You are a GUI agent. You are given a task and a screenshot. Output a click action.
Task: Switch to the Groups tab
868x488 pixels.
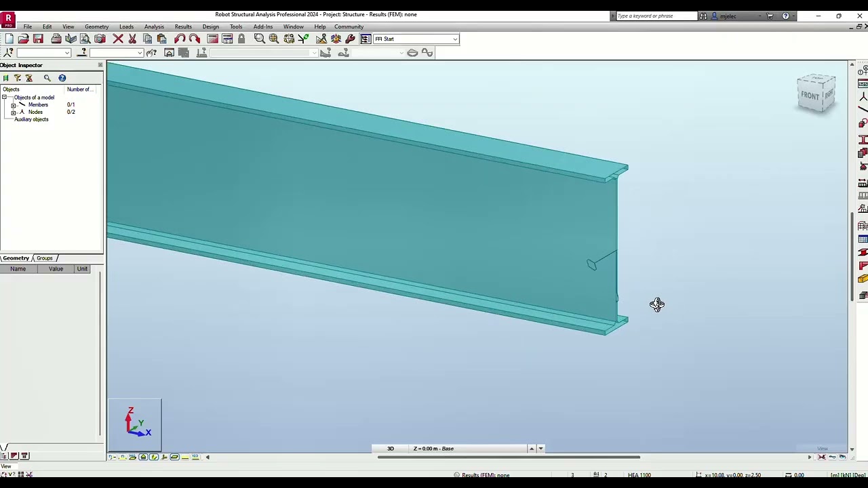[x=44, y=258]
